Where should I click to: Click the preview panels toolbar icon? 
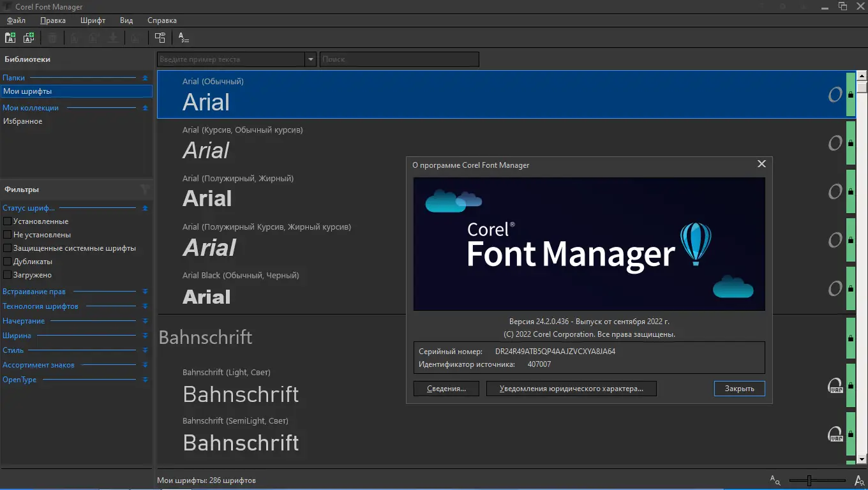pos(160,38)
